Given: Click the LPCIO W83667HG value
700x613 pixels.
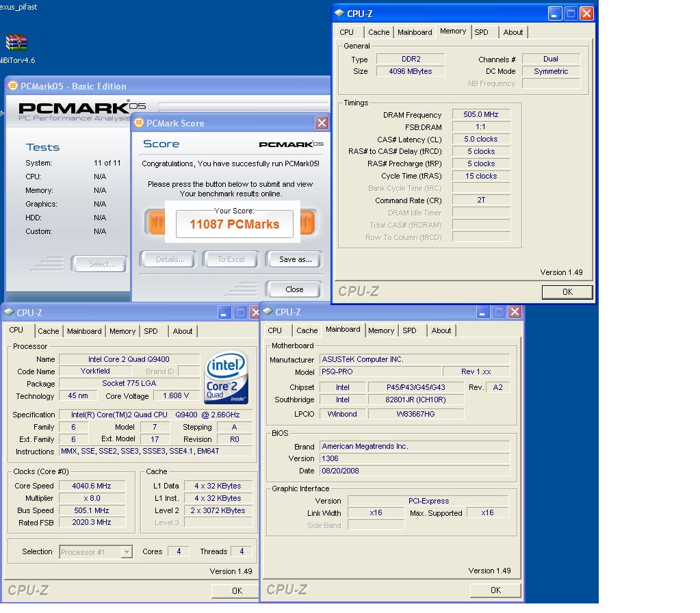Looking at the screenshot, I should (x=415, y=414).
